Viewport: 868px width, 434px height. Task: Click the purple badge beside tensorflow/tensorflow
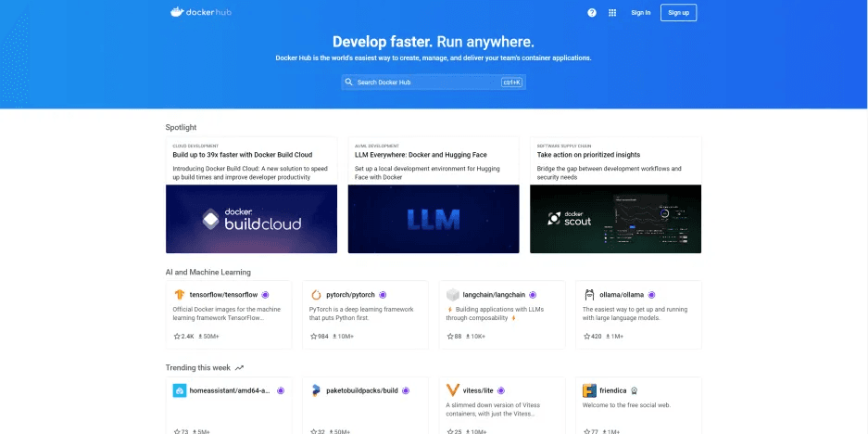265,295
